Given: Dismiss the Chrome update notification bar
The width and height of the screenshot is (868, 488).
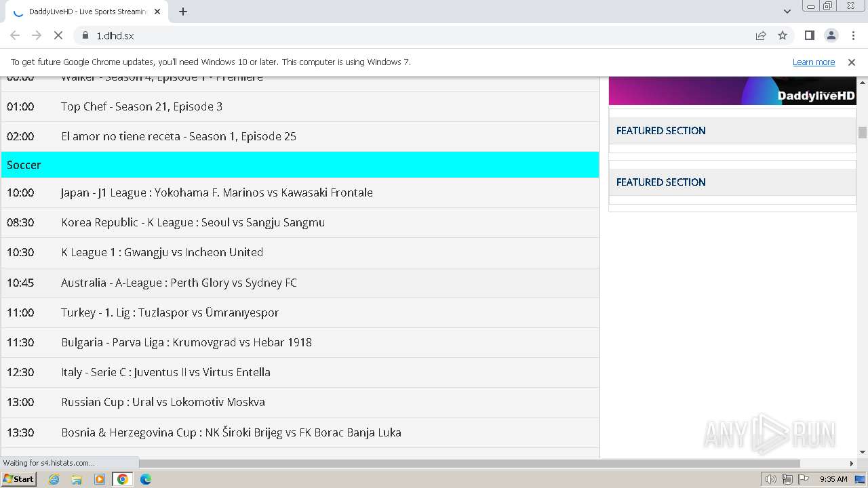Looking at the screenshot, I should point(852,62).
